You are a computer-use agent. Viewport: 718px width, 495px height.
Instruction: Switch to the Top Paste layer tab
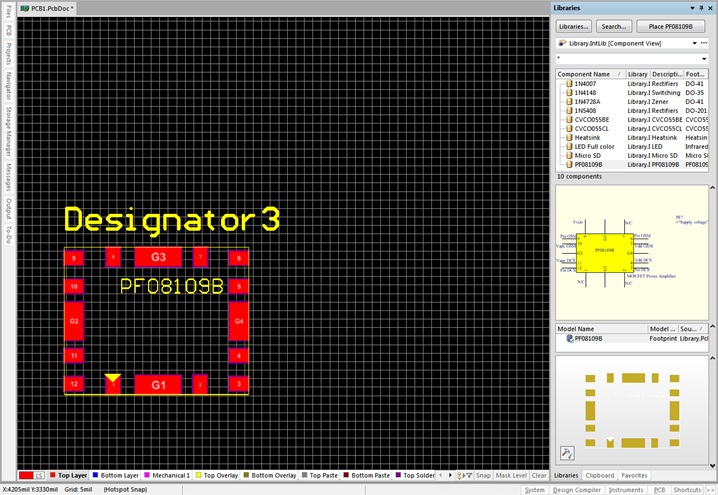(x=320, y=475)
